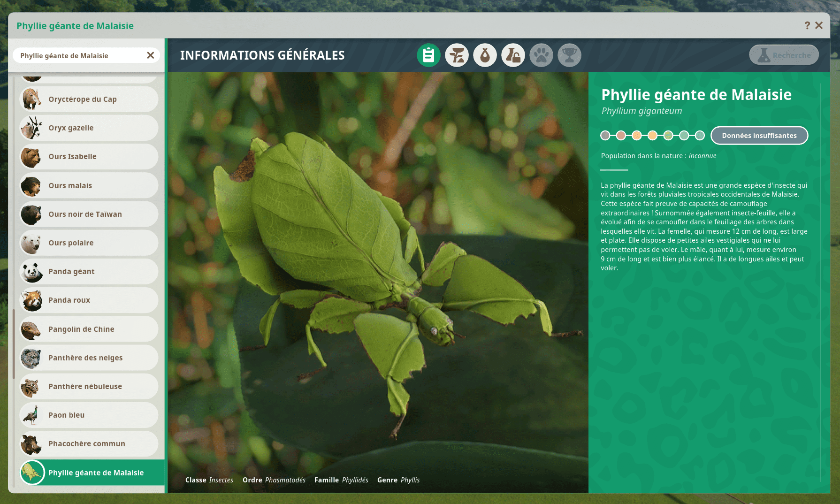Image resolution: width=840 pixels, height=504 pixels.
Task: Click the Famille Phyllidés label
Action: 341,480
